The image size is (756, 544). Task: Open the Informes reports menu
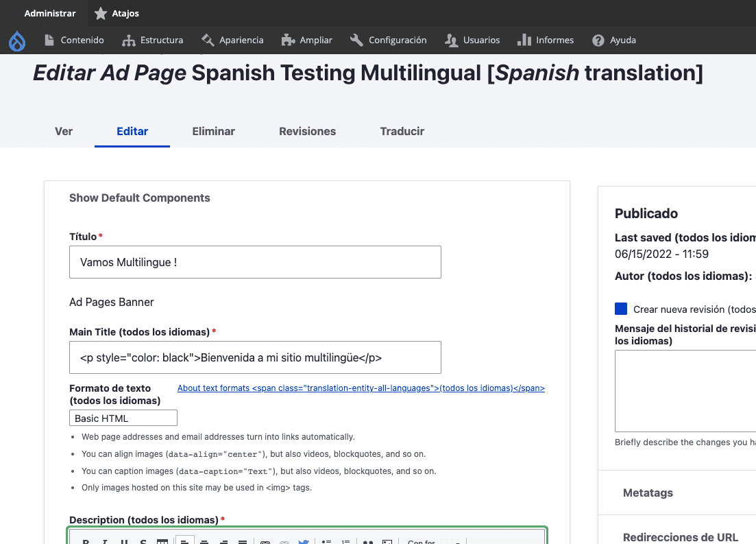(x=546, y=40)
